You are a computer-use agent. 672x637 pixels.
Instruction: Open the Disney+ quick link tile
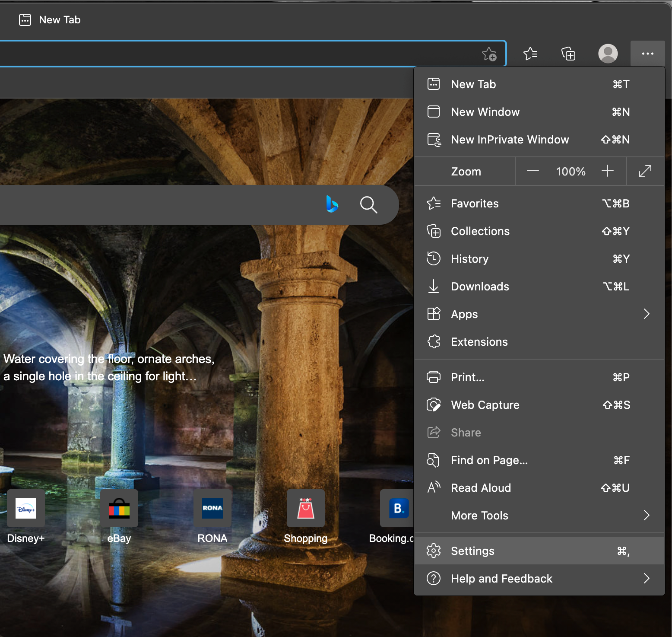pos(26,509)
